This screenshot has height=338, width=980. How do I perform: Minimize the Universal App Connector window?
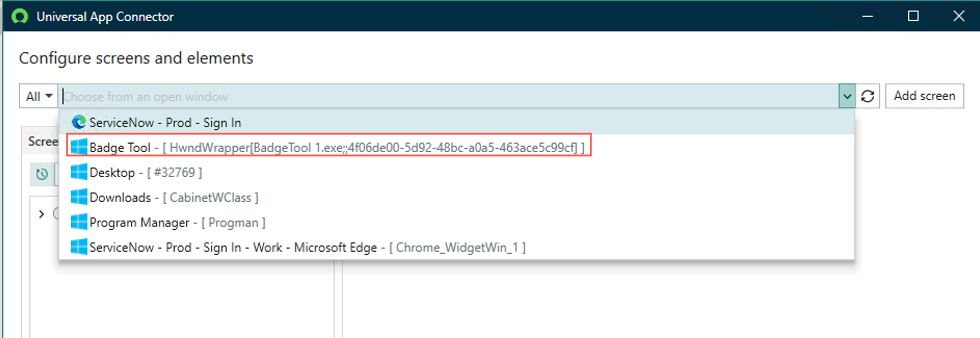pos(867,16)
